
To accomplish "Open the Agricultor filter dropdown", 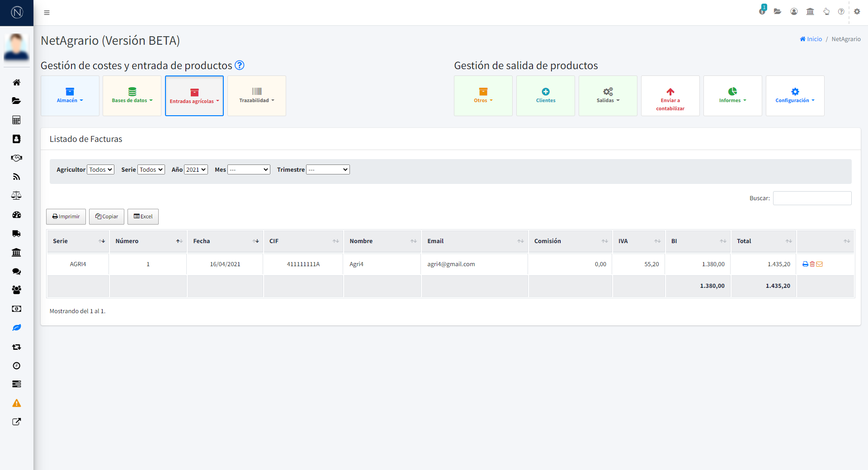I will tap(100, 169).
